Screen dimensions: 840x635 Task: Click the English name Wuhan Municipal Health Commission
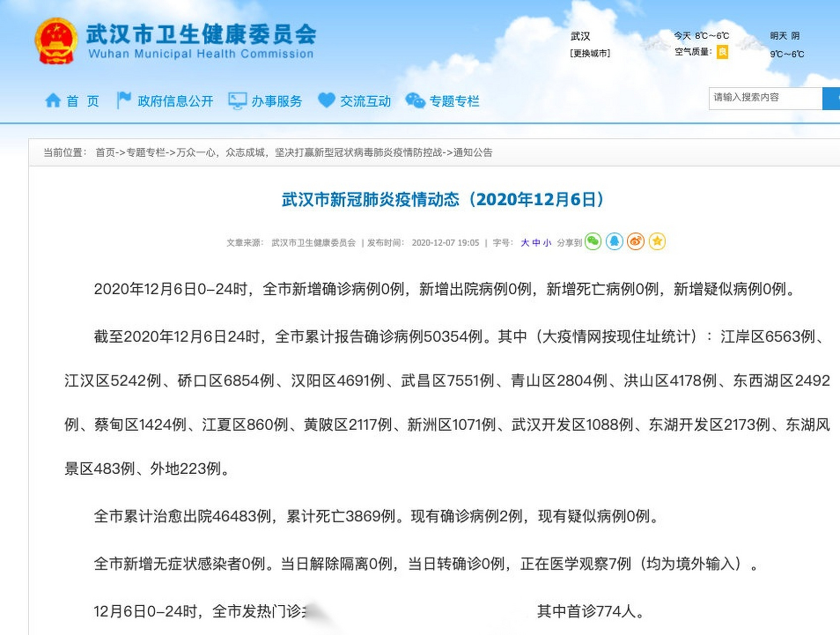[201, 54]
